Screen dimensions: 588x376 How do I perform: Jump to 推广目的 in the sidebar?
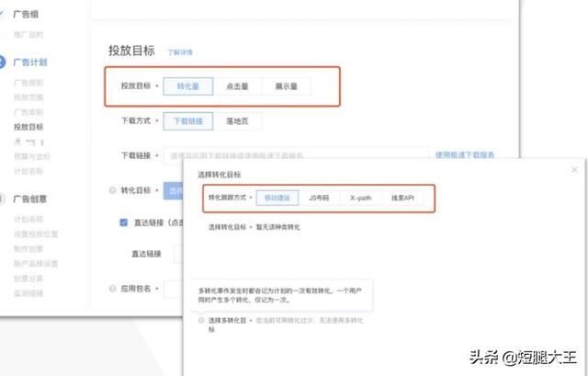click(28, 35)
